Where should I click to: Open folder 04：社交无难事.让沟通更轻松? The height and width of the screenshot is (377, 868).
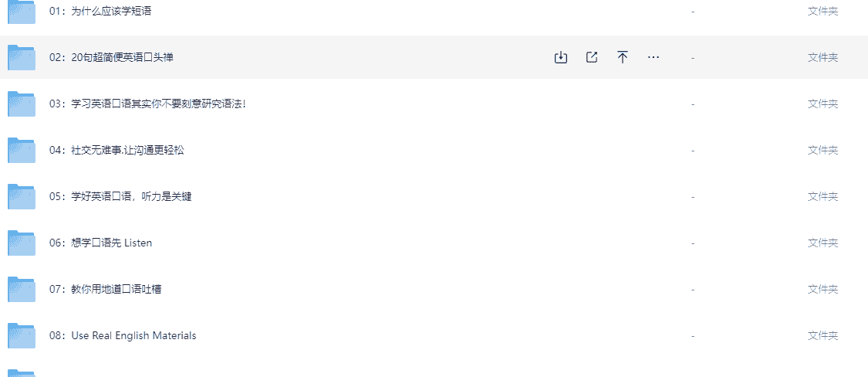[117, 150]
